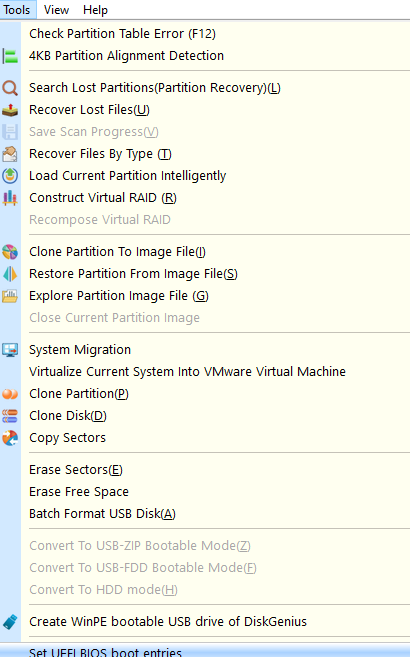Click the Construct Virtual RAID icon
The width and height of the screenshot is (410, 657).
pos(10,198)
